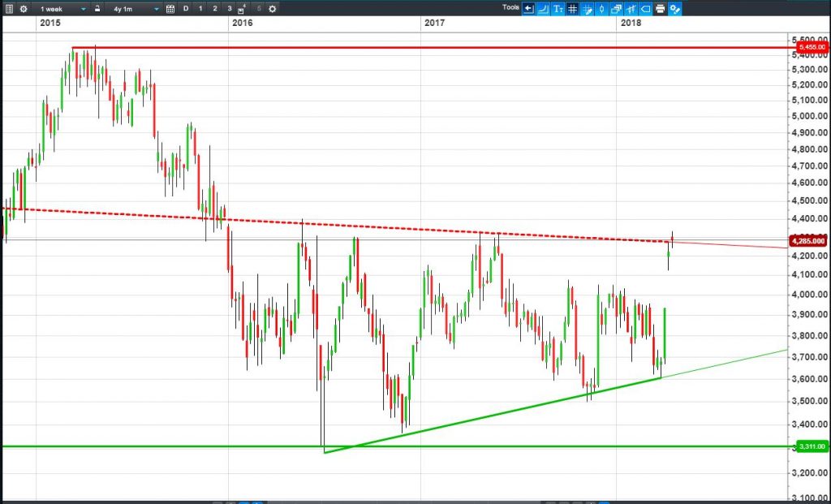The height and width of the screenshot is (504, 831).
Task: Select the text annotation tool
Action: [558, 8]
